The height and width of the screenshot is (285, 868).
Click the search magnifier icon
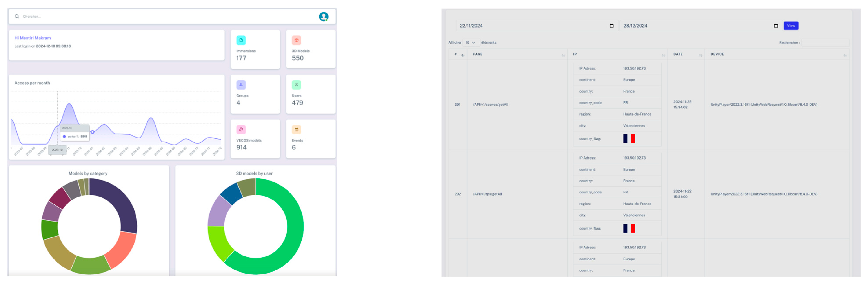(17, 16)
